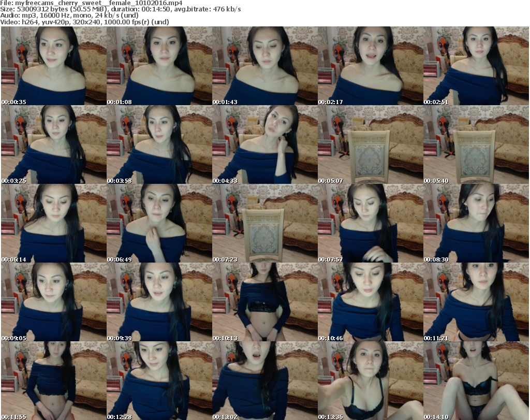Viewport: 530px width, 420px height.
Task: Choose the thumbnail at 00:08:30
Action: (476, 223)
